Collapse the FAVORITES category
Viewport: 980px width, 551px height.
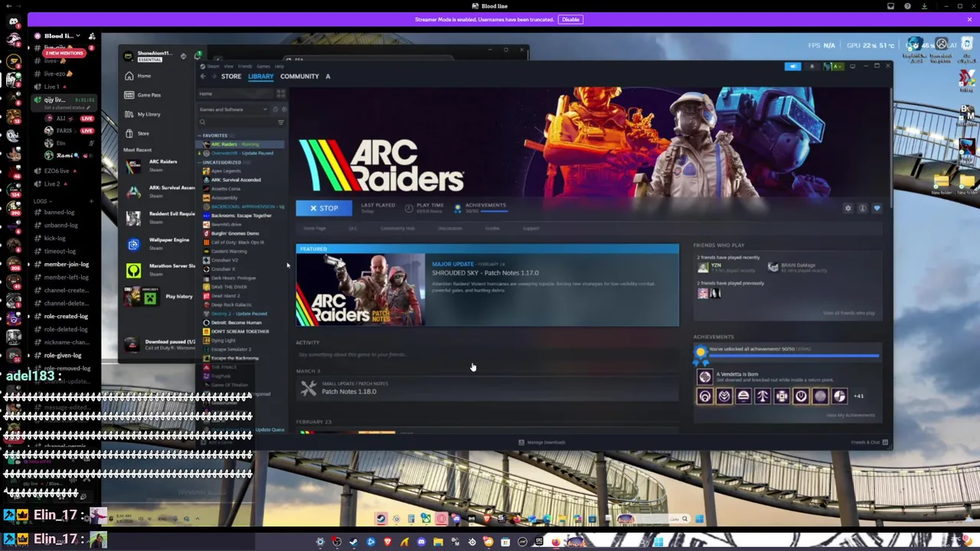(214, 135)
